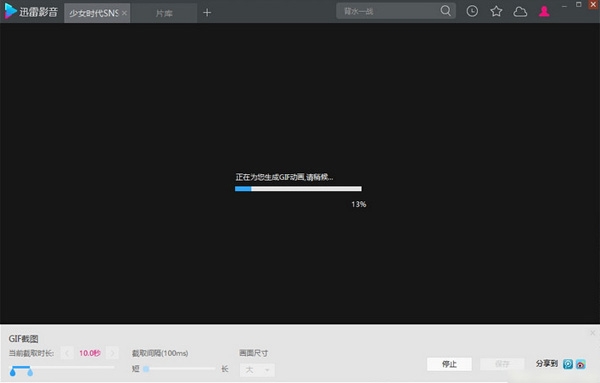600x383 pixels.
Task: Click the 截取间隔 interval slider handle
Action: coord(146,369)
